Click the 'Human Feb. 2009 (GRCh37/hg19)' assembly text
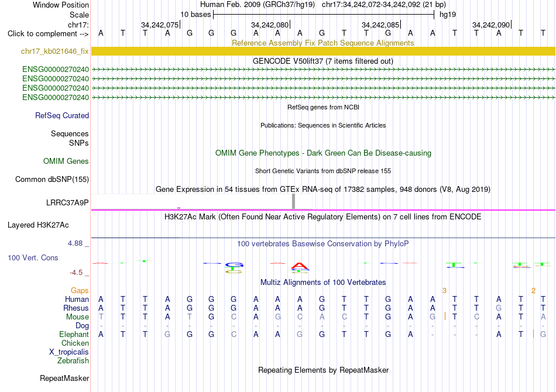This screenshot has height=392, width=556. [x=258, y=5]
